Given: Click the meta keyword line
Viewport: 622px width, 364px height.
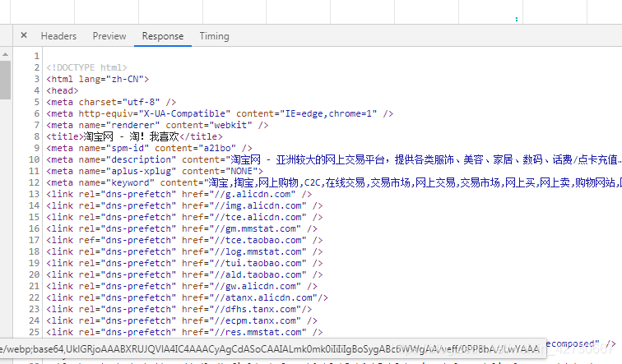Looking at the screenshot, I should 333,182.
